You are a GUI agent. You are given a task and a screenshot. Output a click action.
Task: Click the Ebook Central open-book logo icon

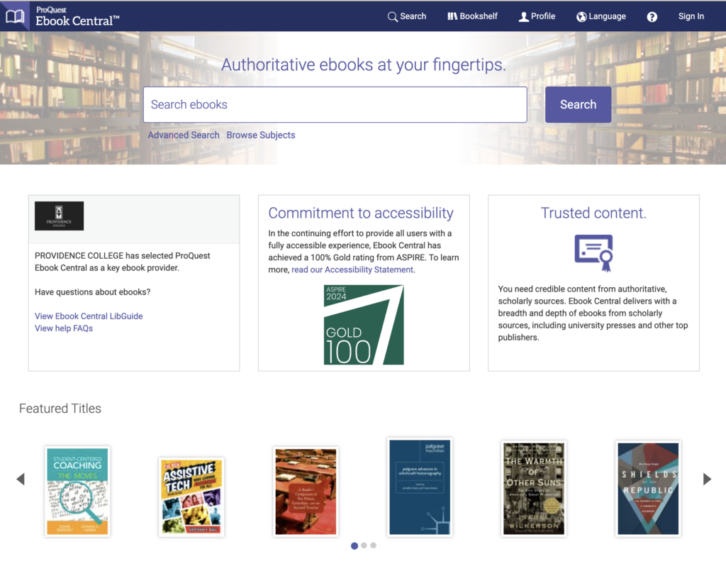15,16
